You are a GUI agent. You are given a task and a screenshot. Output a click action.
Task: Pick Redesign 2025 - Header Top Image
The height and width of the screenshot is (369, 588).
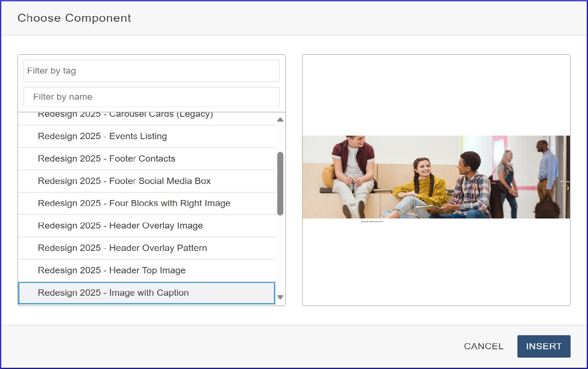pos(111,270)
